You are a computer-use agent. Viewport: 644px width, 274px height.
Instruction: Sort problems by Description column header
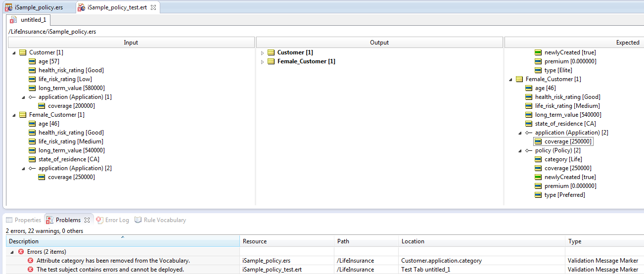(x=123, y=241)
